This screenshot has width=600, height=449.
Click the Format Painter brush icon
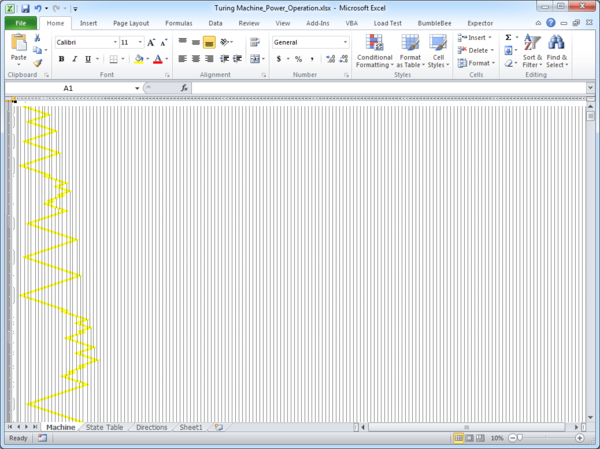[x=38, y=63]
